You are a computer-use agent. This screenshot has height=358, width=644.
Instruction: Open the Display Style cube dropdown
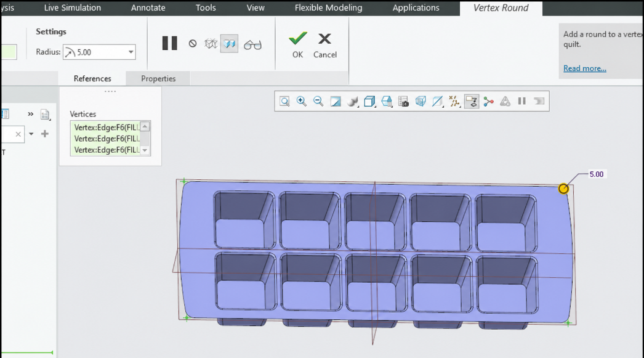(x=369, y=101)
